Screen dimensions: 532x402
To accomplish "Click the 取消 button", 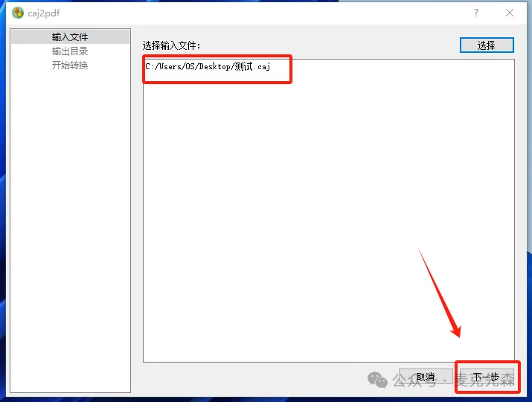I will click(x=426, y=377).
